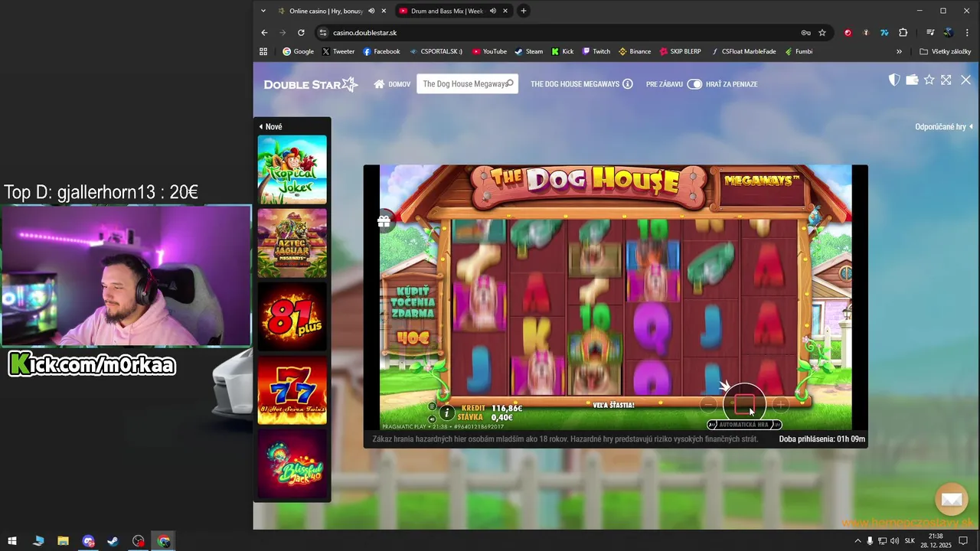Open The Dog House Megaways info icon
980x551 pixels.
tap(628, 84)
